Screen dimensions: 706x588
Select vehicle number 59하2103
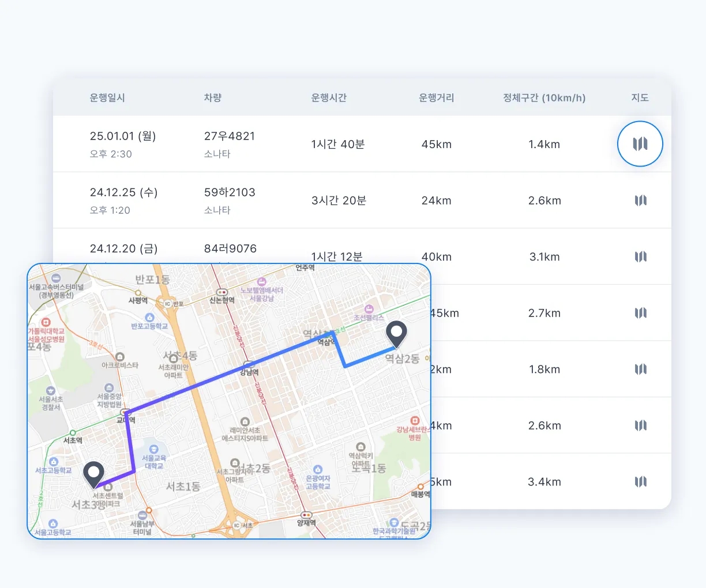pos(230,192)
